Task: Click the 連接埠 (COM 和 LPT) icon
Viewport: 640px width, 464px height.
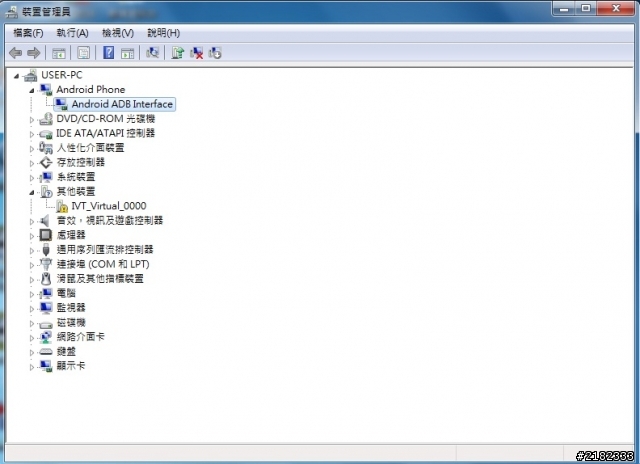Action: pos(46,264)
